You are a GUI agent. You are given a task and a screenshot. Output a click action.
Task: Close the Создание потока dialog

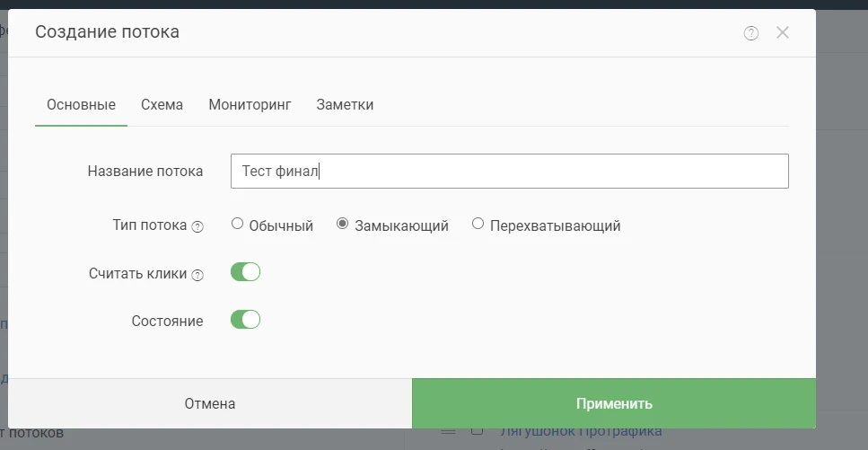(782, 32)
